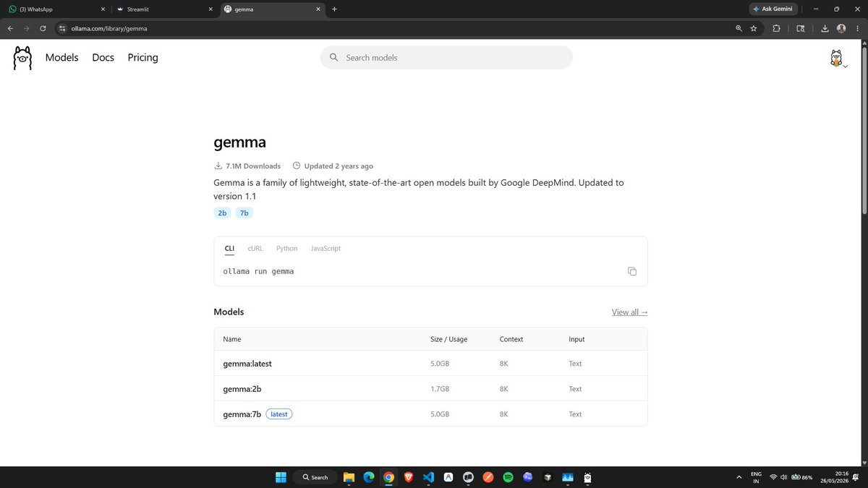The image size is (868, 488).
Task: Open the gemma:2b model
Action: (242, 389)
